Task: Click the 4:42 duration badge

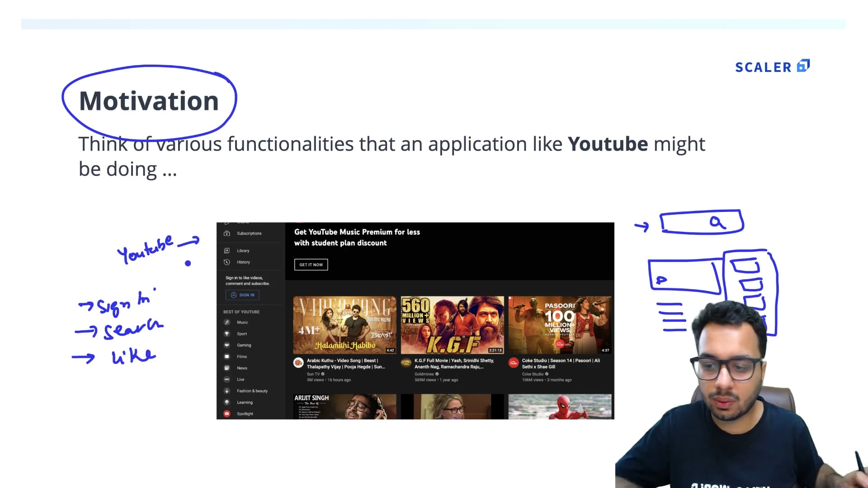Action: 390,350
